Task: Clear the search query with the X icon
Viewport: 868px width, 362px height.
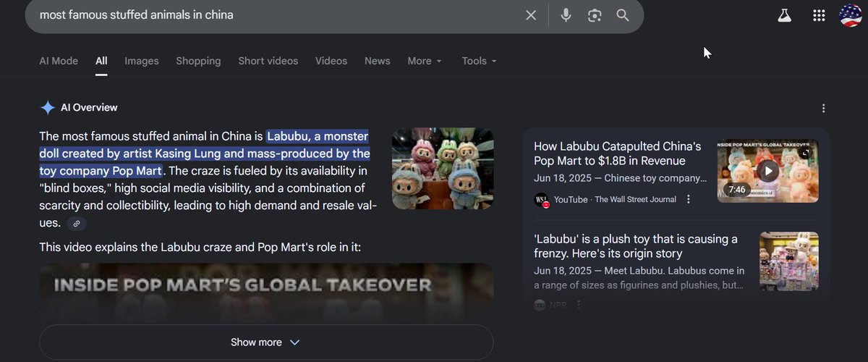Action: point(531,15)
